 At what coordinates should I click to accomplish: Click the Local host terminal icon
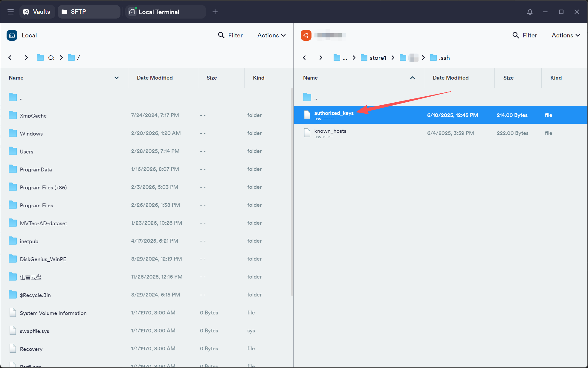pos(12,35)
